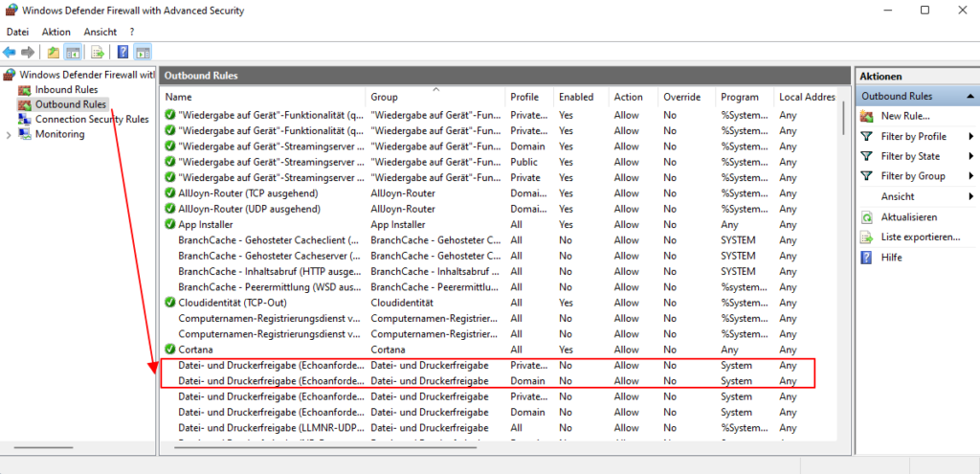Viewport: 980px width, 474px height.
Task: Click the funnel icon next to Filter by Group
Action: pyautogui.click(x=866, y=176)
